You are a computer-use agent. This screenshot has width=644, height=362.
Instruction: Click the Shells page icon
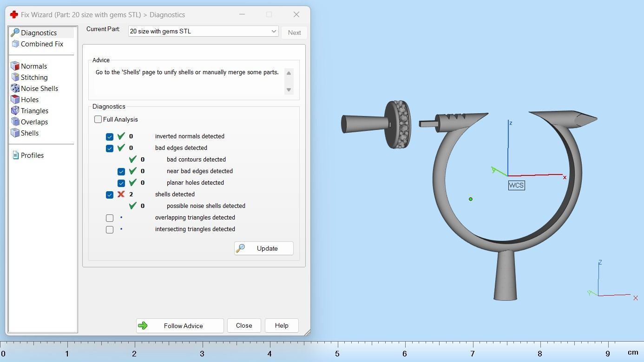(x=15, y=133)
